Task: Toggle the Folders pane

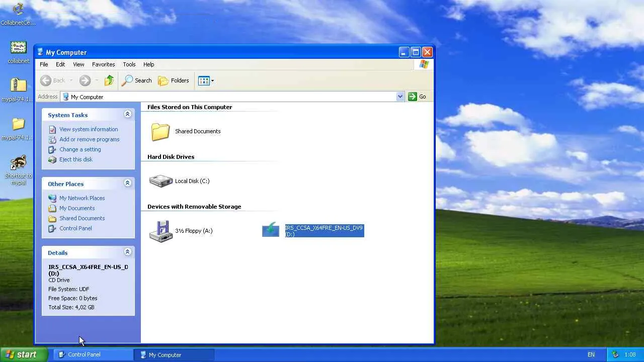Action: pos(174,80)
